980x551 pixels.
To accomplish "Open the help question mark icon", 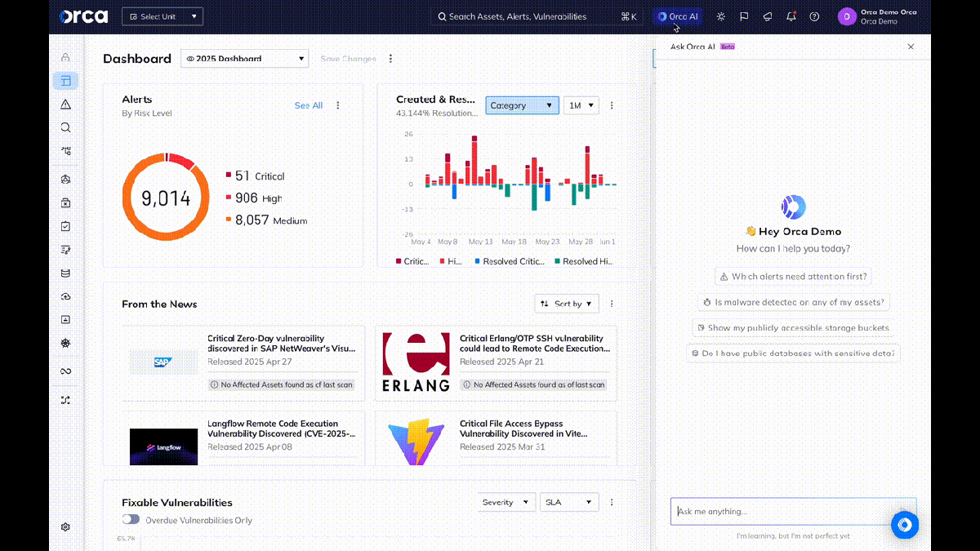I will pos(814,16).
